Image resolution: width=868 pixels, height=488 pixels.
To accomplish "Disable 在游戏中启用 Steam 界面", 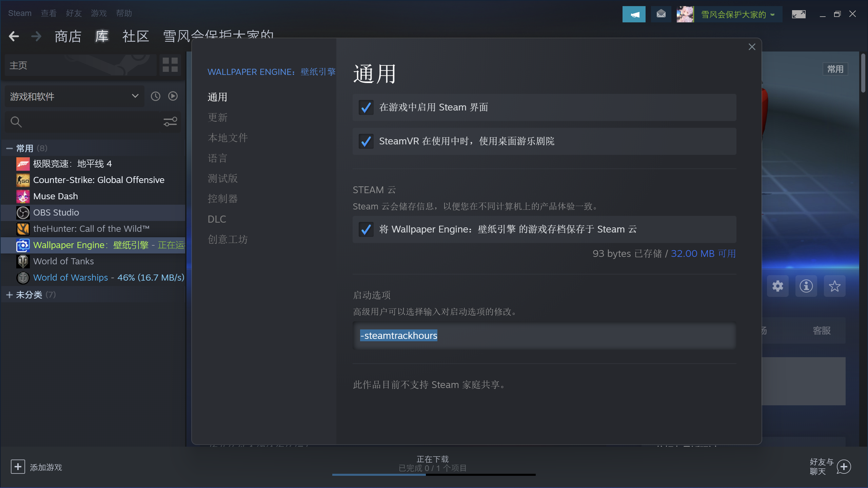I will [366, 107].
